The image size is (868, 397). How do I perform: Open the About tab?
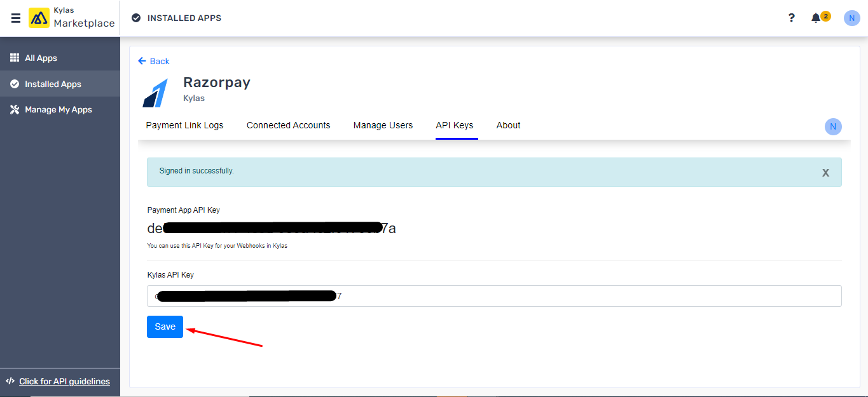point(508,125)
